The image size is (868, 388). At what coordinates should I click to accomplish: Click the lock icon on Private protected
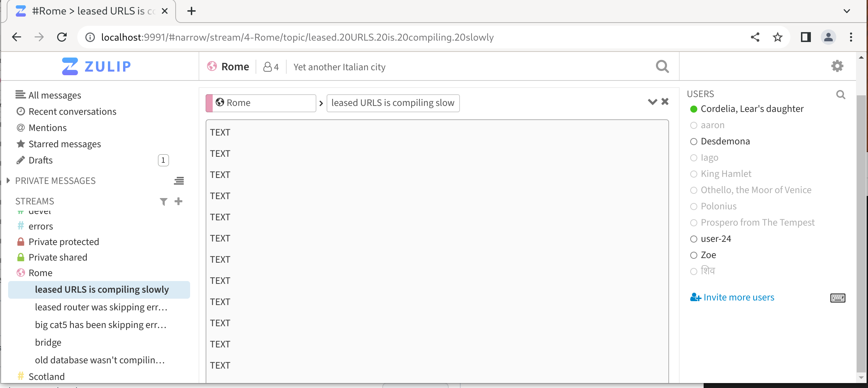20,241
